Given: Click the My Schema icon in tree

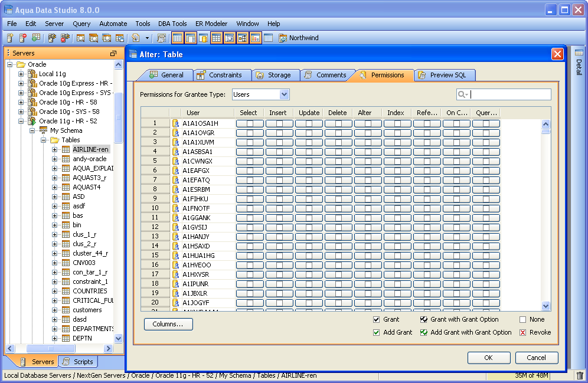Looking at the screenshot, I should [x=44, y=130].
